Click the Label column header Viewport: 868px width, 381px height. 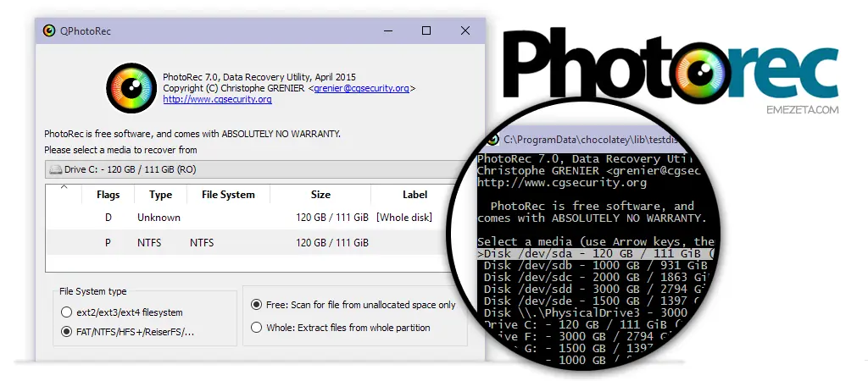click(415, 195)
